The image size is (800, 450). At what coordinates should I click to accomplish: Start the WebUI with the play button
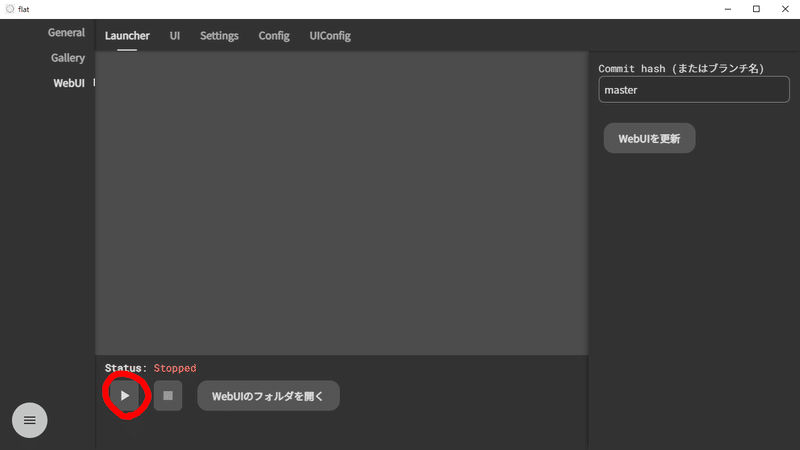(125, 395)
